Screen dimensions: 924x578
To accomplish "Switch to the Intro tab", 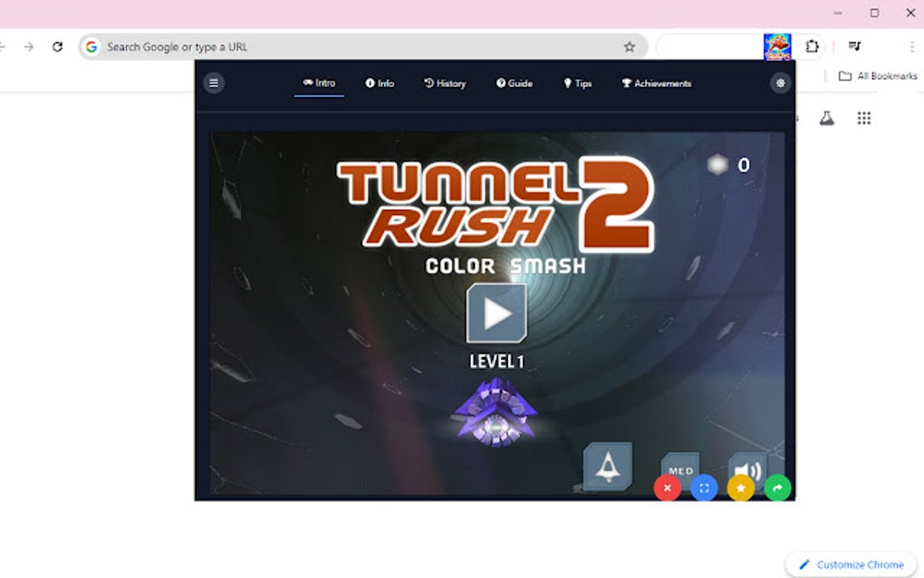I will coord(319,83).
